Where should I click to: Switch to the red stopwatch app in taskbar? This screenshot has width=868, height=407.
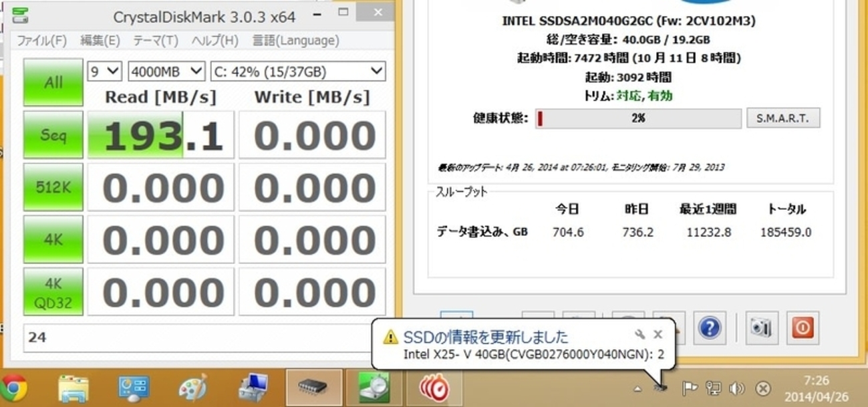coord(434,388)
